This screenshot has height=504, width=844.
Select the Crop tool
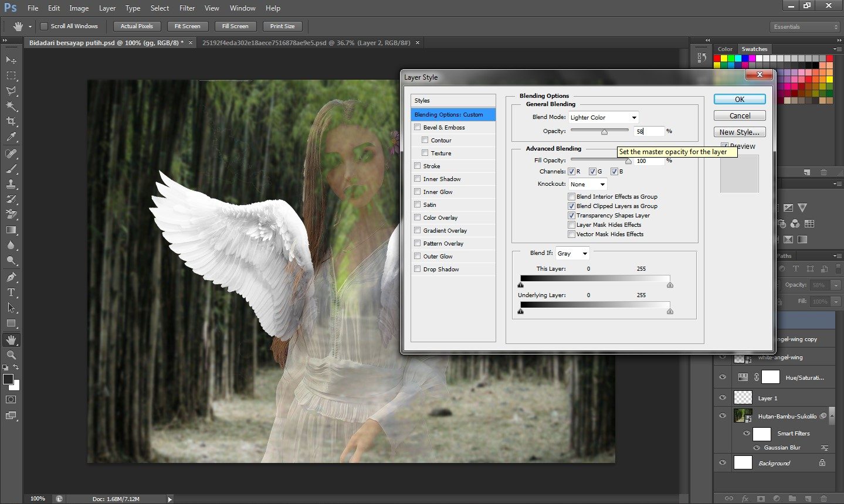(11, 121)
